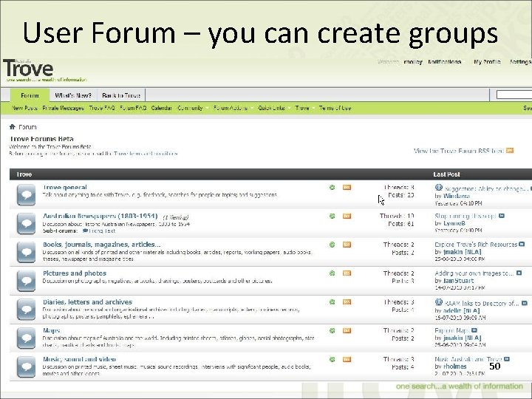Viewport: 532px width, 399px height.
Task: Click green icon in Pictures and photos row
Action: pos(332,273)
